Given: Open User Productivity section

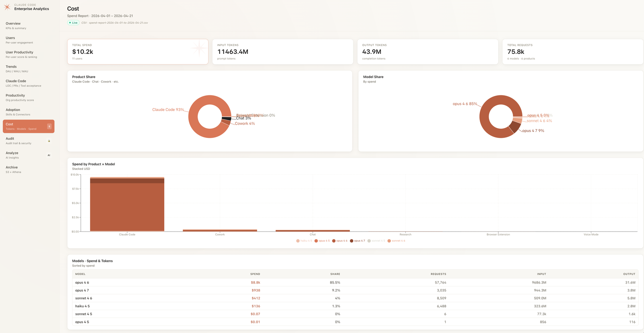Looking at the screenshot, I should pos(28,54).
